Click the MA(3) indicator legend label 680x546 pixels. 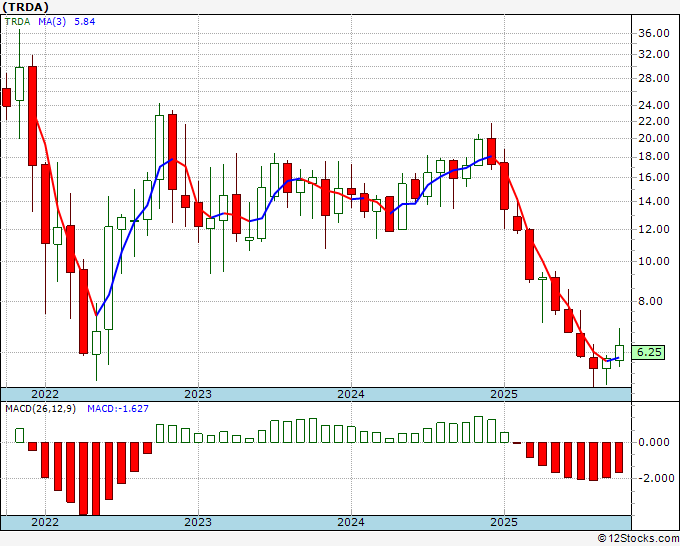click(52, 22)
